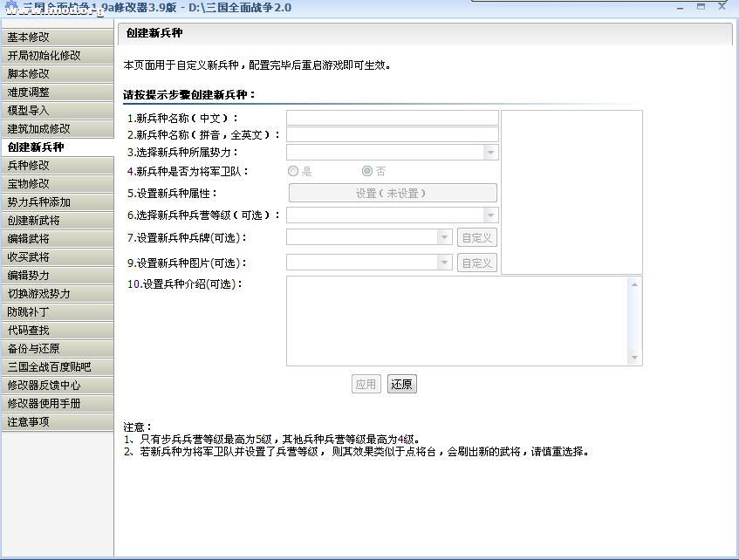Viewport: 739px width, 560px height.
Task: Click 自定义 button beside 图片
Action: pos(476,263)
